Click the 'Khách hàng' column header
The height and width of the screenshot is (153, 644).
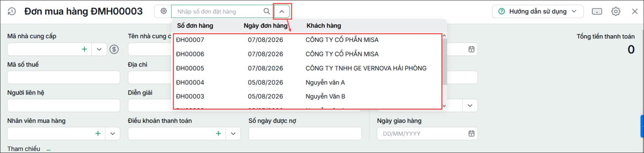324,25
